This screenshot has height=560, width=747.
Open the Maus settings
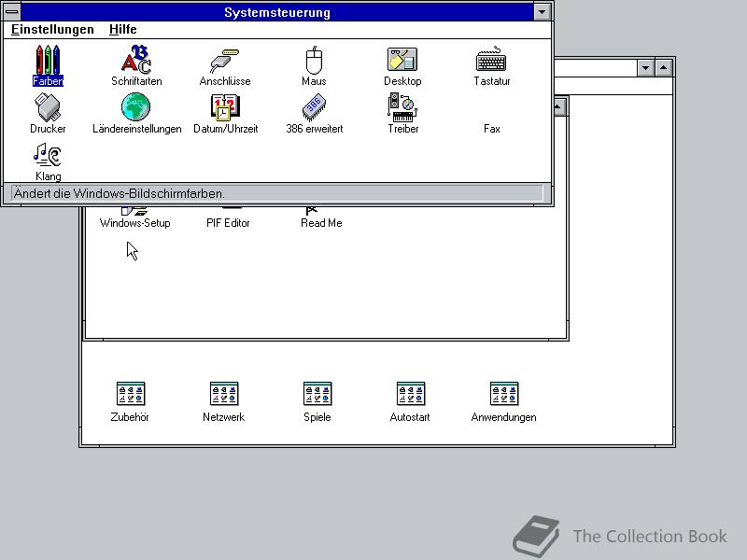click(x=314, y=61)
